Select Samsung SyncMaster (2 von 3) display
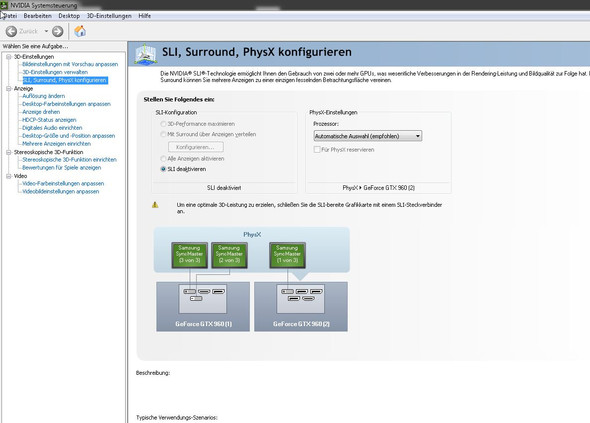The image size is (590, 423). 229,255
